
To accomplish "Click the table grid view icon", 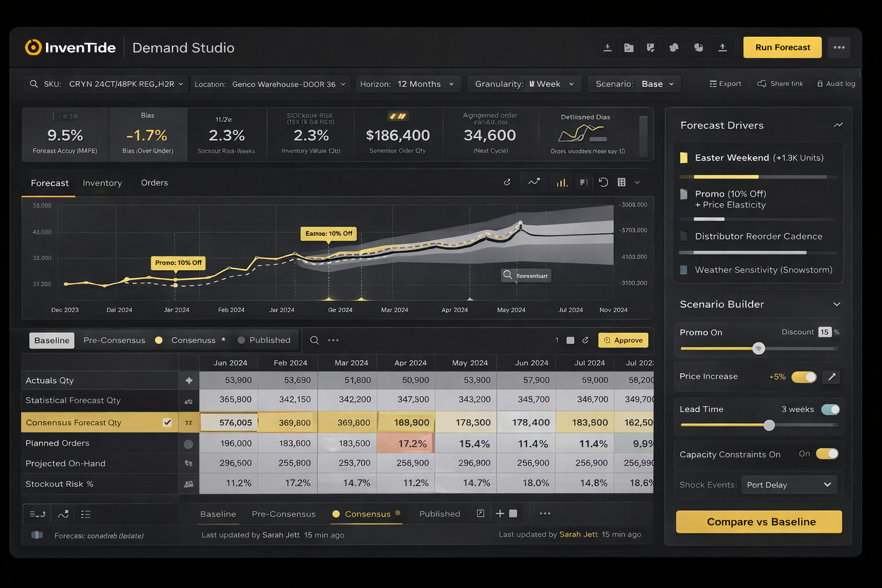I will [x=621, y=182].
